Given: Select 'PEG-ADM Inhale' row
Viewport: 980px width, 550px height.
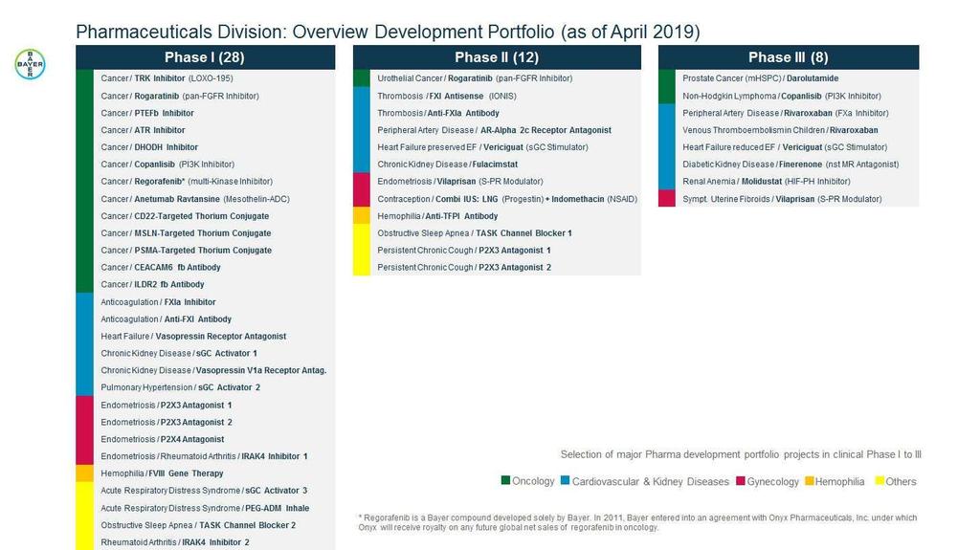Looking at the screenshot, I should (x=205, y=508).
